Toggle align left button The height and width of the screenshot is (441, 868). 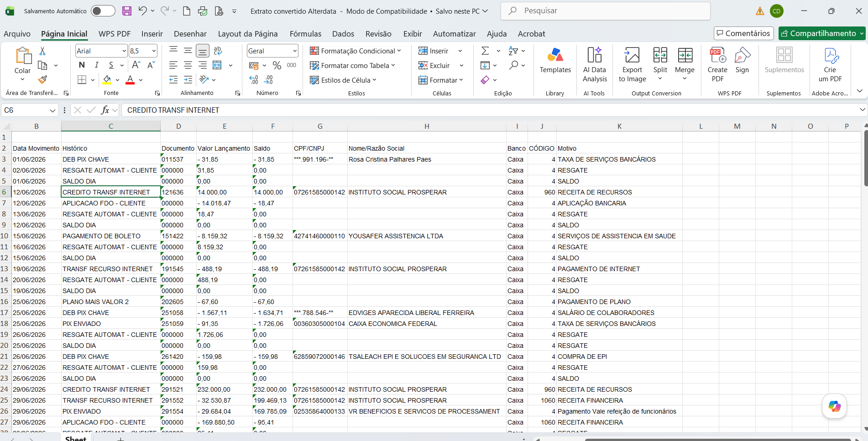(173, 65)
